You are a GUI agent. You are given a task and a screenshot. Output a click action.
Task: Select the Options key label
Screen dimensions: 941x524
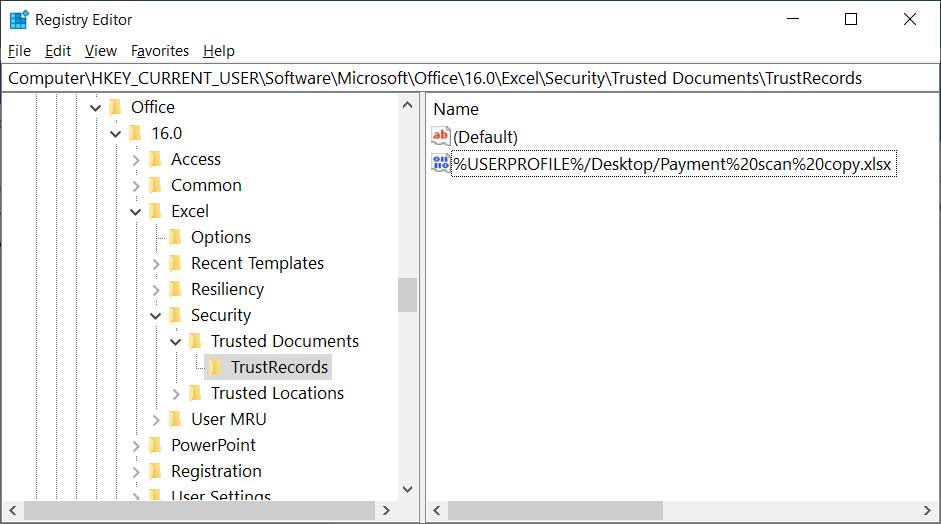[221, 237]
